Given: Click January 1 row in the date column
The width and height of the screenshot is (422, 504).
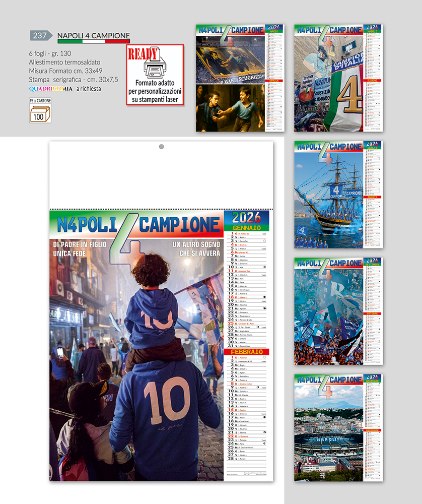Looking at the screenshot, I should coord(246,233).
